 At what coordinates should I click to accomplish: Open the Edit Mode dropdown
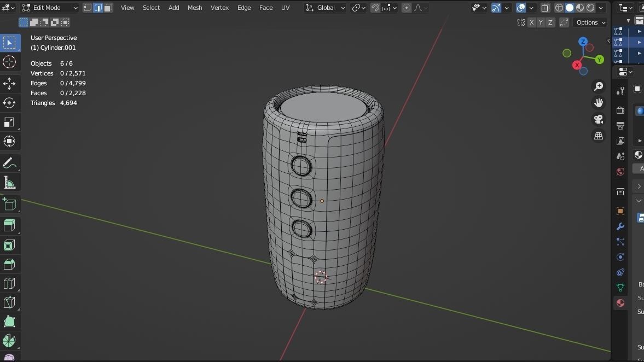click(50, 8)
